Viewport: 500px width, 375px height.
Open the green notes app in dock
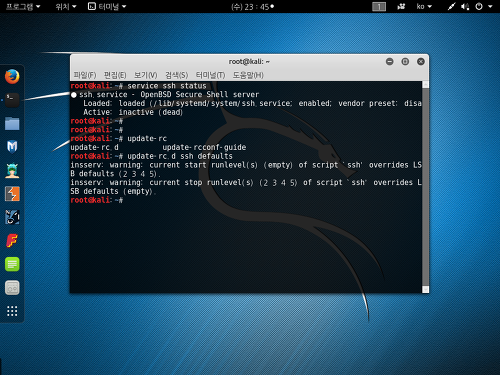coord(12,264)
